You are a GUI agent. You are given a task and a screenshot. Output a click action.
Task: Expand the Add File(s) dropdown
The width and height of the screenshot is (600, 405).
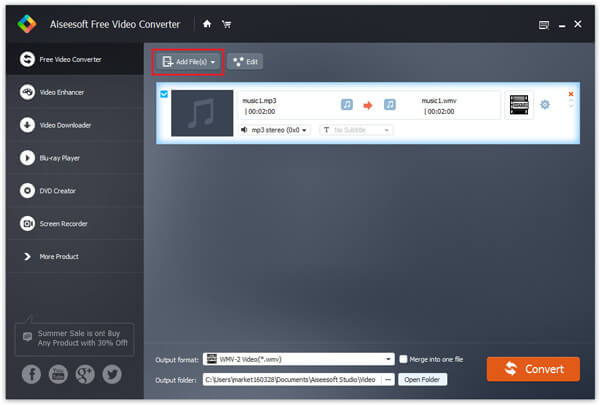(x=213, y=62)
